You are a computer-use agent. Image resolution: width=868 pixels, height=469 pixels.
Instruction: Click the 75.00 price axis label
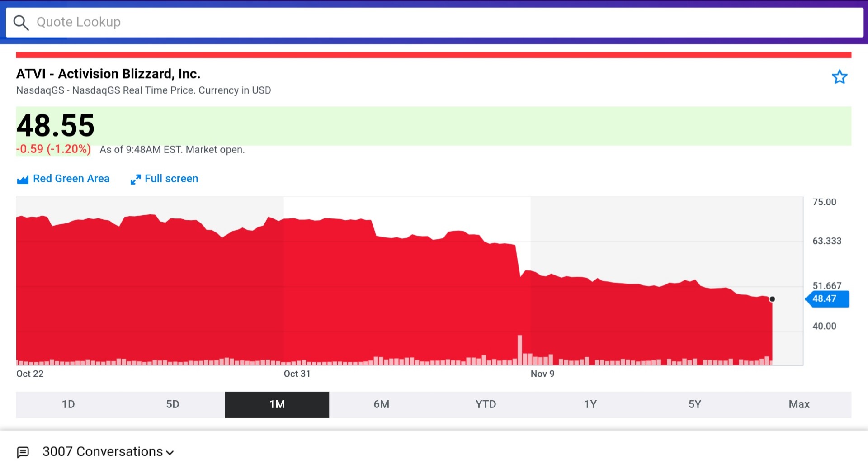click(824, 202)
